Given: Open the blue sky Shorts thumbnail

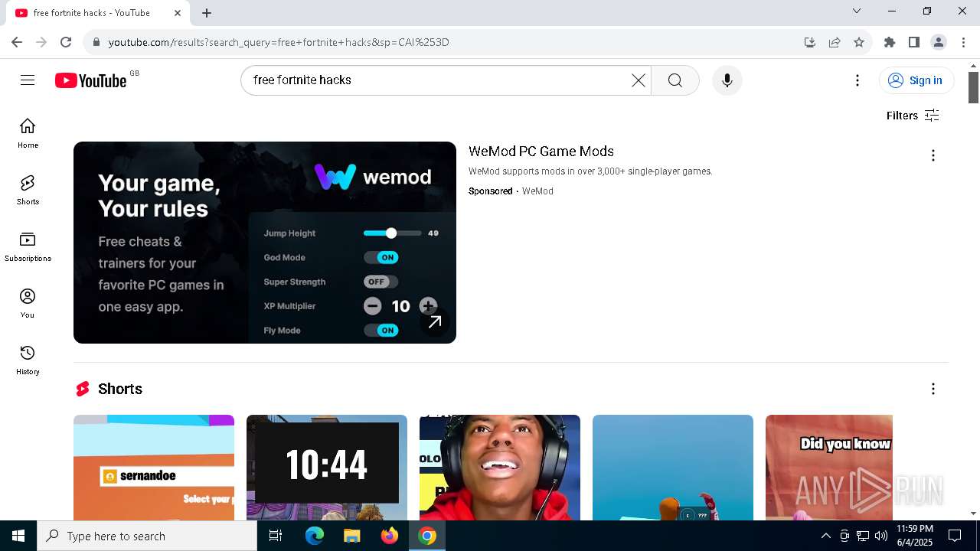Looking at the screenshot, I should coord(673,468).
